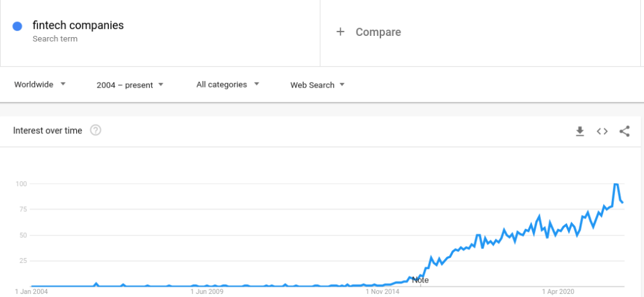The width and height of the screenshot is (644, 297).
Task: Share the Interest over time chart
Action: click(x=625, y=131)
